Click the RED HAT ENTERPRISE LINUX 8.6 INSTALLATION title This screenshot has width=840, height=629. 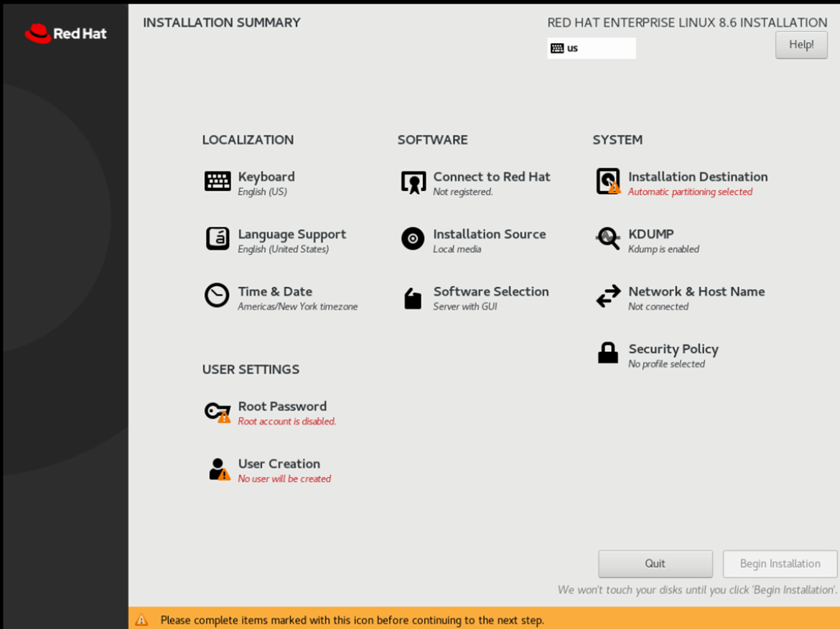pyautogui.click(x=687, y=22)
